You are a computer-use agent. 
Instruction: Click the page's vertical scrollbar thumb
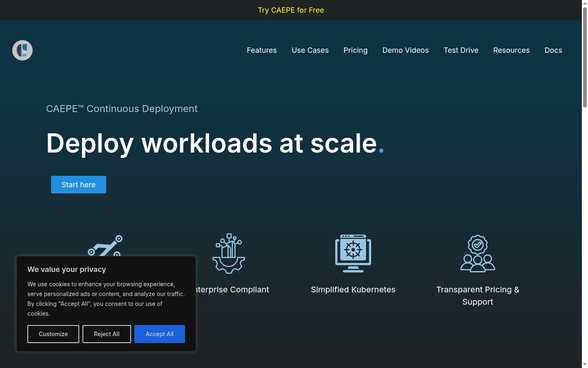coord(585,57)
